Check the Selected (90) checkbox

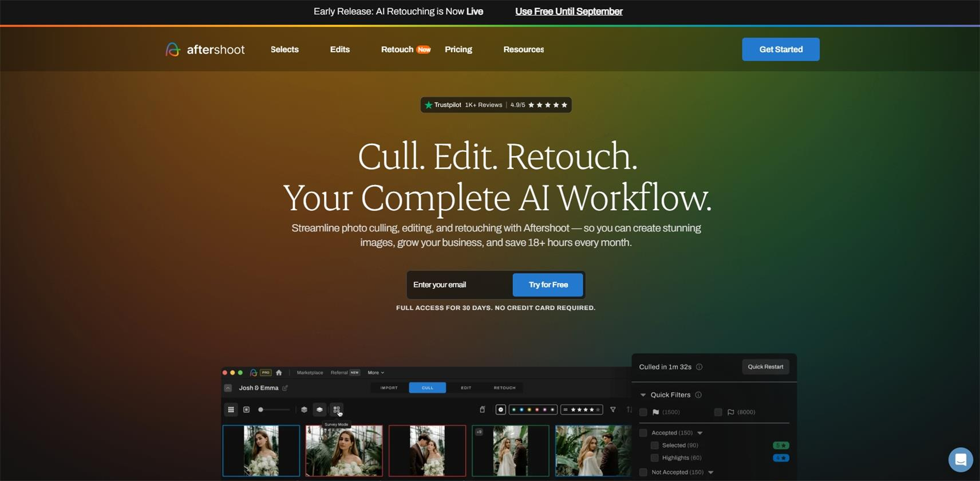(654, 445)
